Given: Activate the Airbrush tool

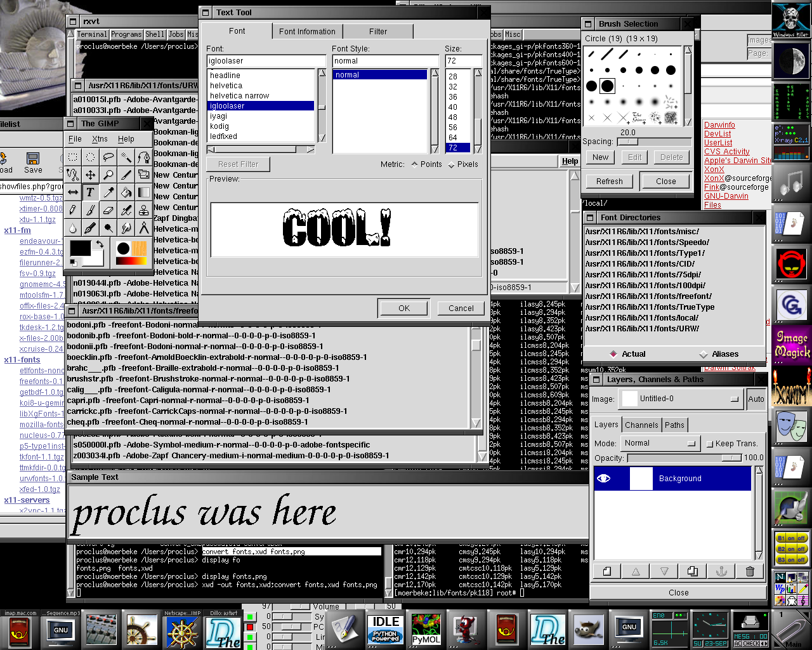Looking at the screenshot, I should [x=126, y=210].
